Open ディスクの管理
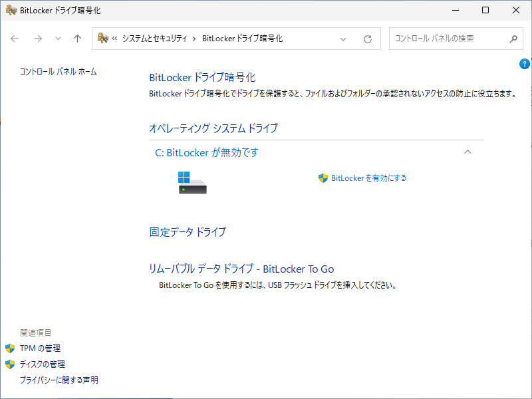The height and width of the screenshot is (399, 532). click(43, 364)
